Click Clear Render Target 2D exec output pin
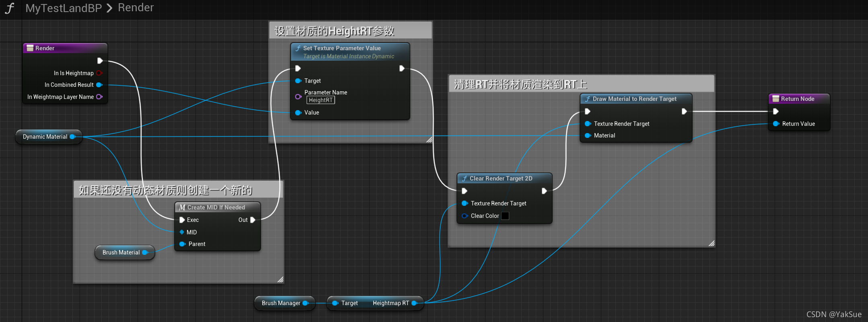Image resolution: width=868 pixels, height=322 pixels. click(x=544, y=191)
